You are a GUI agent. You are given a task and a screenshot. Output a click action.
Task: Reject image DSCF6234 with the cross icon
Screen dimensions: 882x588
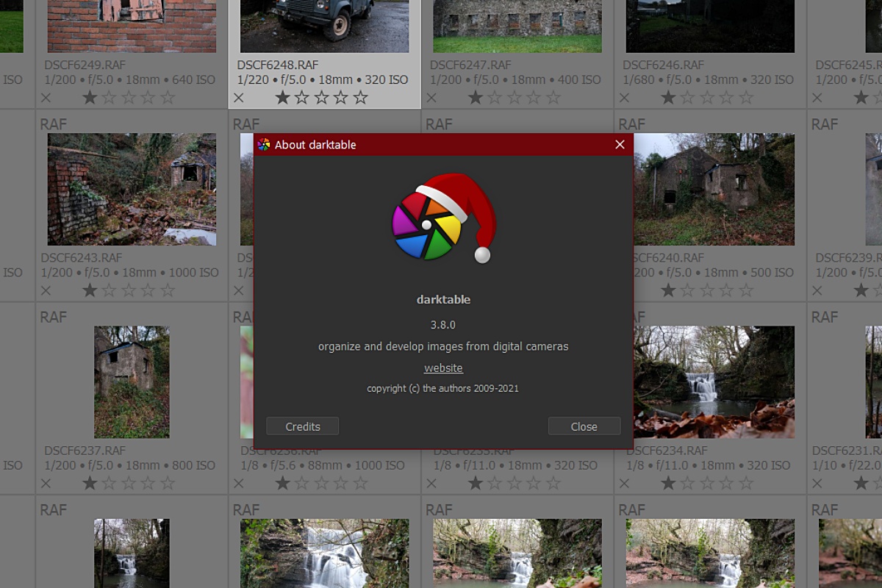(x=624, y=483)
